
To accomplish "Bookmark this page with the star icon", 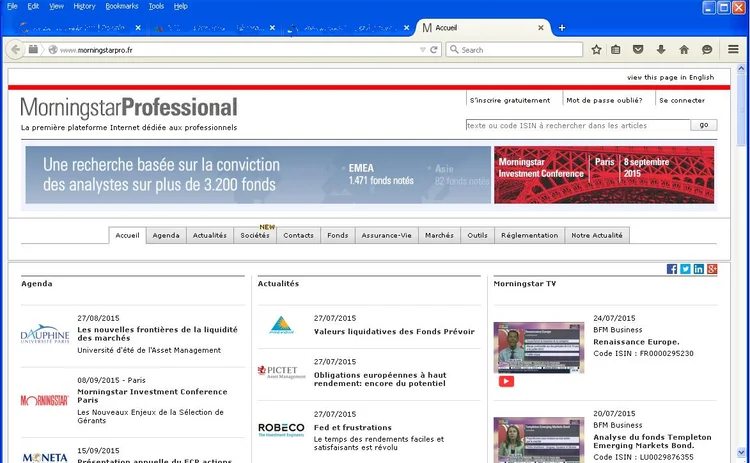I will click(596, 49).
